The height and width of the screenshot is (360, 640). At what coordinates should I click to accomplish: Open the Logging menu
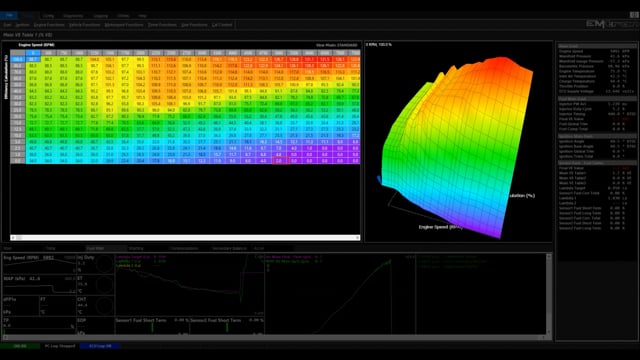click(100, 16)
